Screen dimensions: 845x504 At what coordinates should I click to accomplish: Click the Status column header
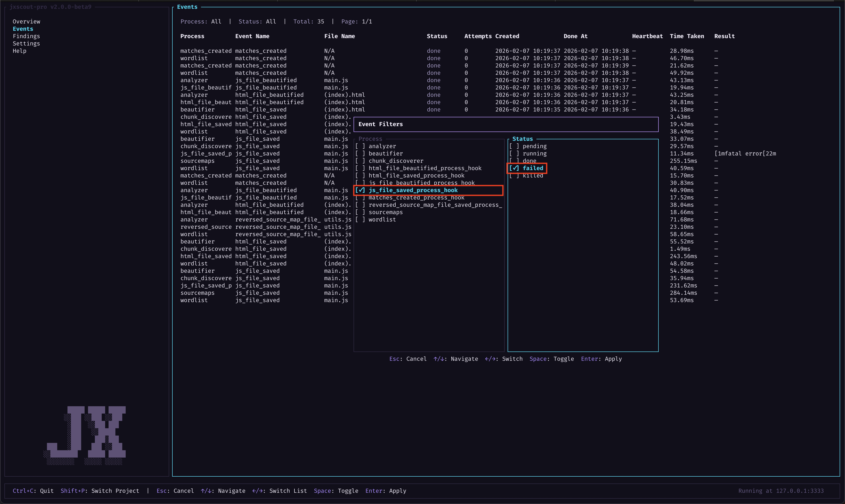[x=437, y=36]
